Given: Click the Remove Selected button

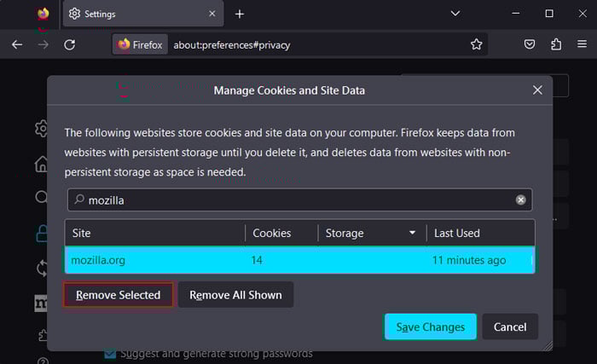Looking at the screenshot, I should point(118,295).
